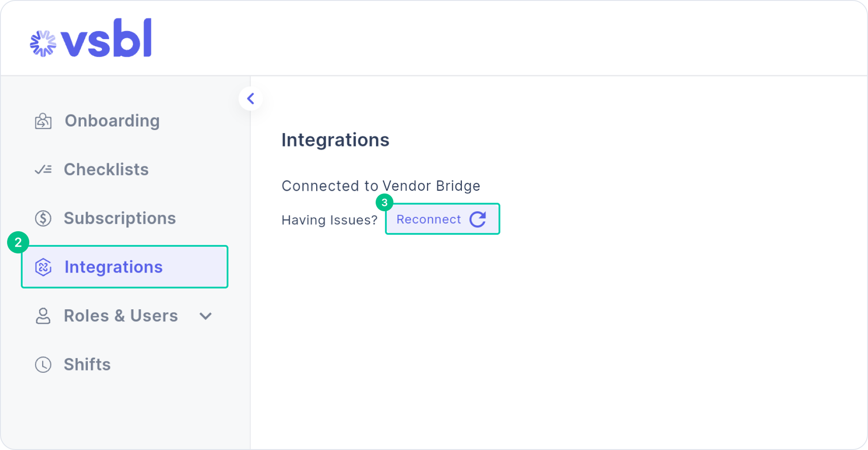Open the Roles & Users section
The height and width of the screenshot is (450, 868).
click(120, 316)
